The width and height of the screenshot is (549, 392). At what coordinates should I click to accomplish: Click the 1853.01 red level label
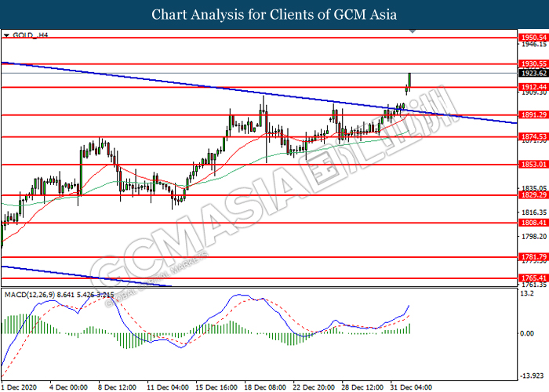[533, 164]
